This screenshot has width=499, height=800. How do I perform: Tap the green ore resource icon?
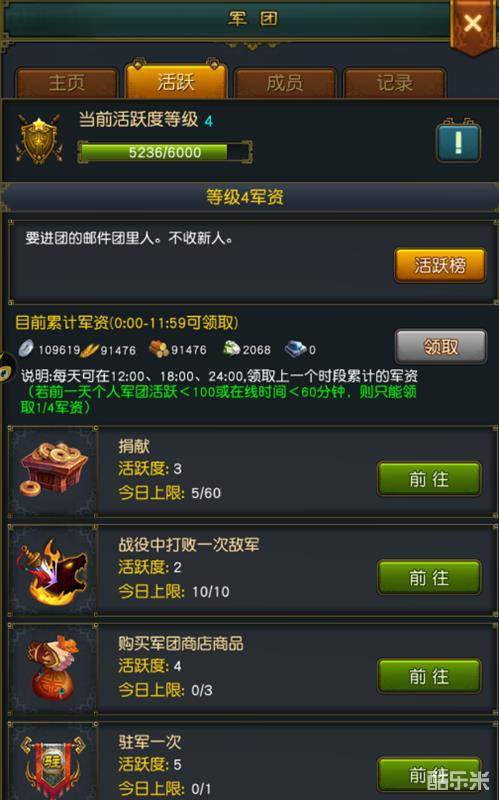232,348
